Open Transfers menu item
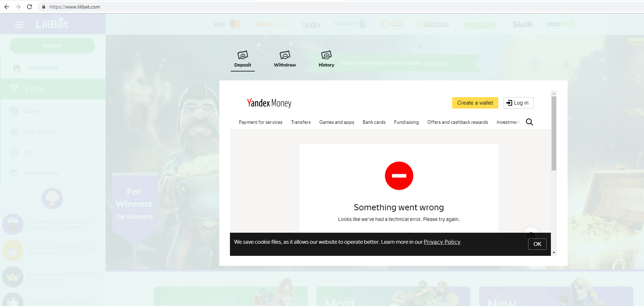 click(x=301, y=122)
